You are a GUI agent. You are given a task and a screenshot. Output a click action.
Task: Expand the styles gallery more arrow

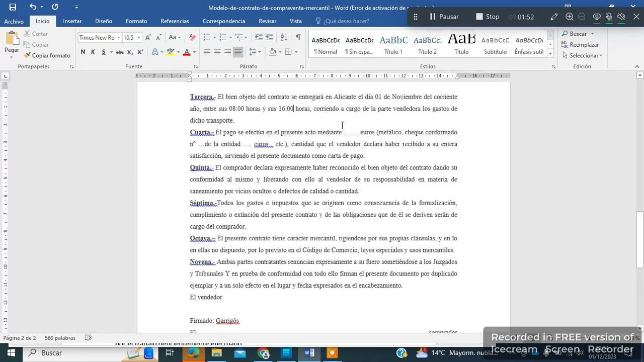click(550, 53)
